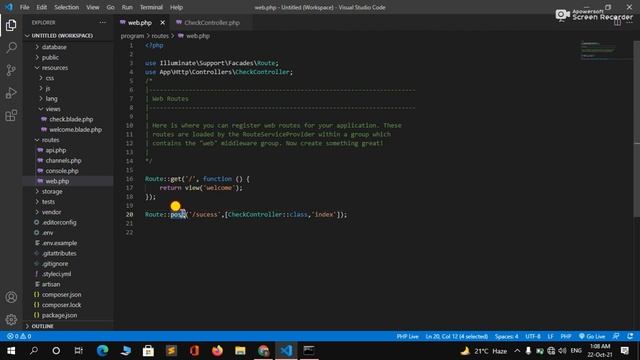640x360 pixels.
Task: Open Office app from taskbar
Action: [194, 351]
